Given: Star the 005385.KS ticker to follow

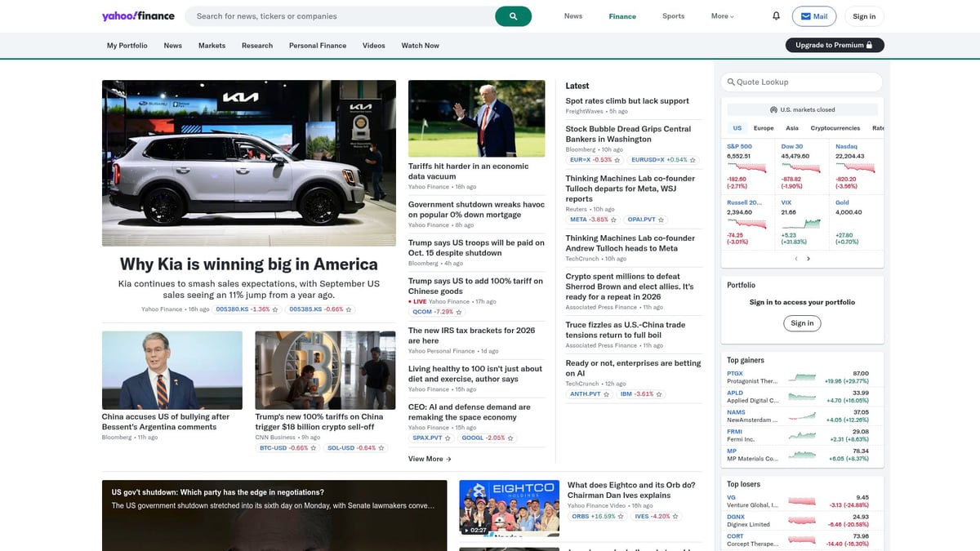Looking at the screenshot, I should point(349,309).
